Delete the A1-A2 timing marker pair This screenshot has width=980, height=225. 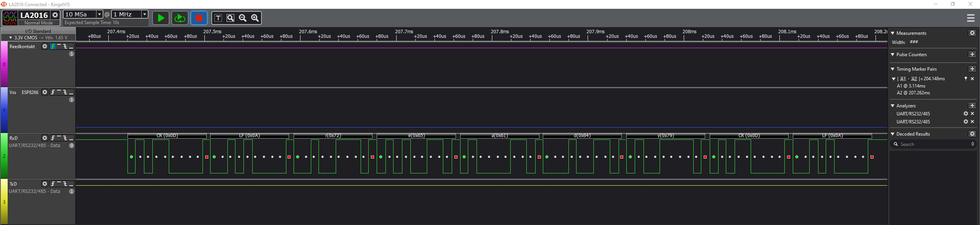pos(972,79)
